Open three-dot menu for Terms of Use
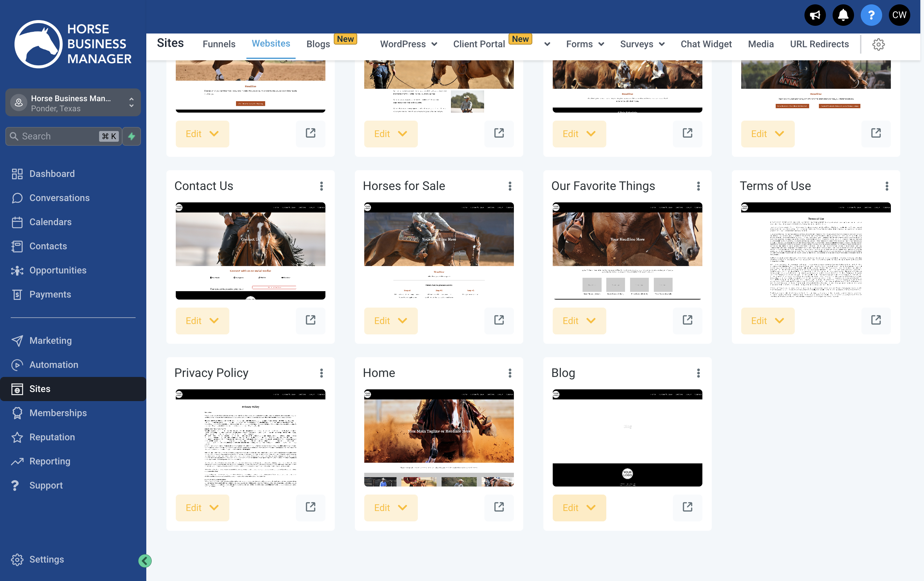This screenshot has height=581, width=924. click(887, 186)
